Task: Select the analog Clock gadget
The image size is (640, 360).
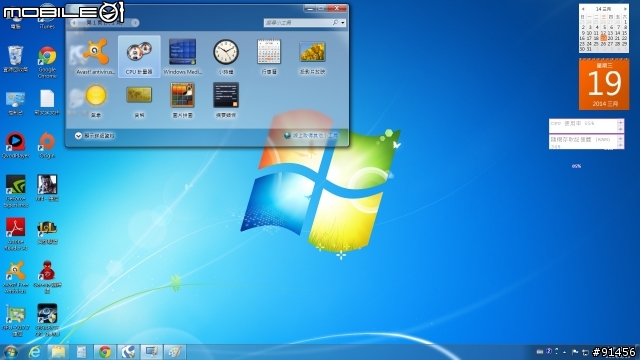Action: [226, 56]
